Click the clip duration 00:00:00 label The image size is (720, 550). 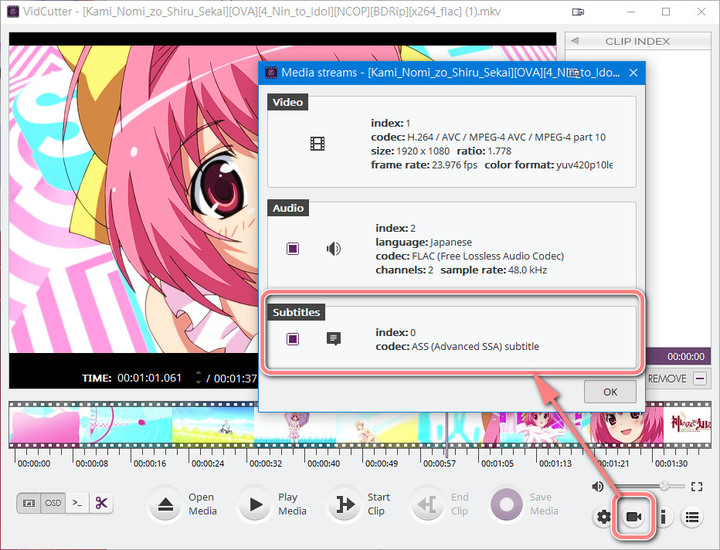(686, 356)
